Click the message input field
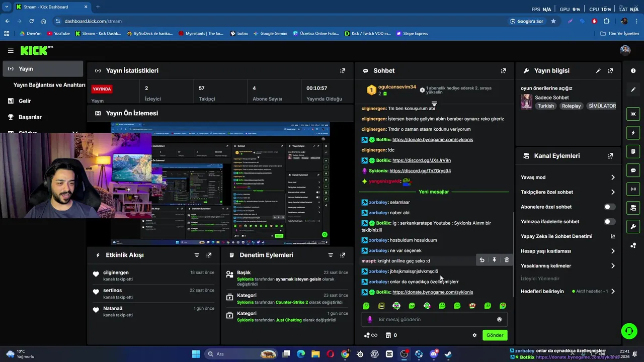 434,319
